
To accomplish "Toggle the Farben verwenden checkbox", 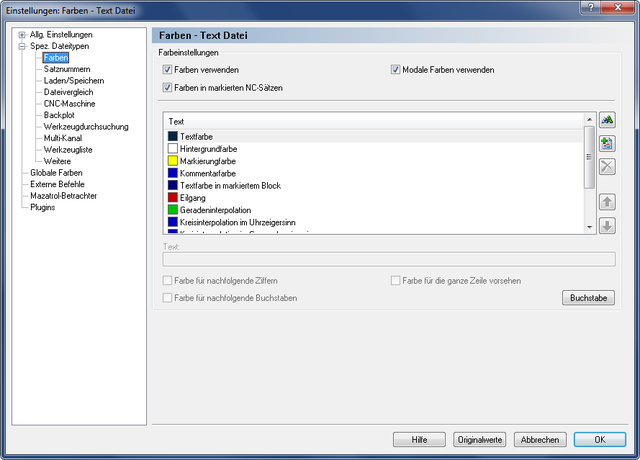I will pos(167,69).
